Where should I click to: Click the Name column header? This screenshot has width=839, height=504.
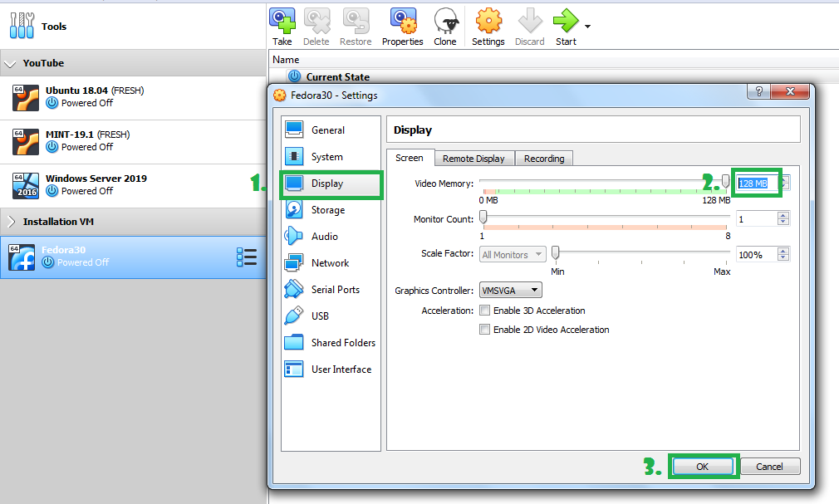click(286, 60)
